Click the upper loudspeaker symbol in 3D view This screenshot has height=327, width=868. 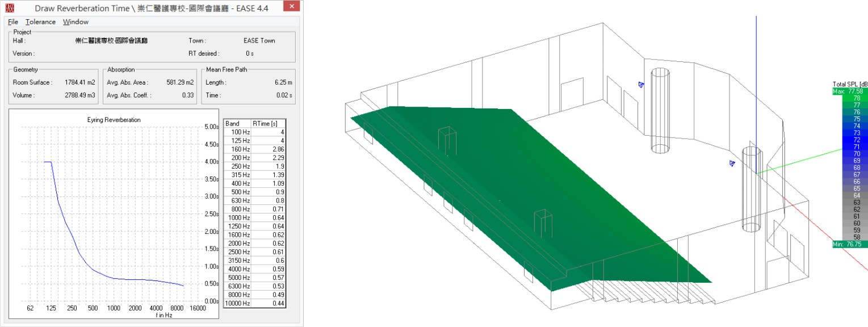coord(641,85)
